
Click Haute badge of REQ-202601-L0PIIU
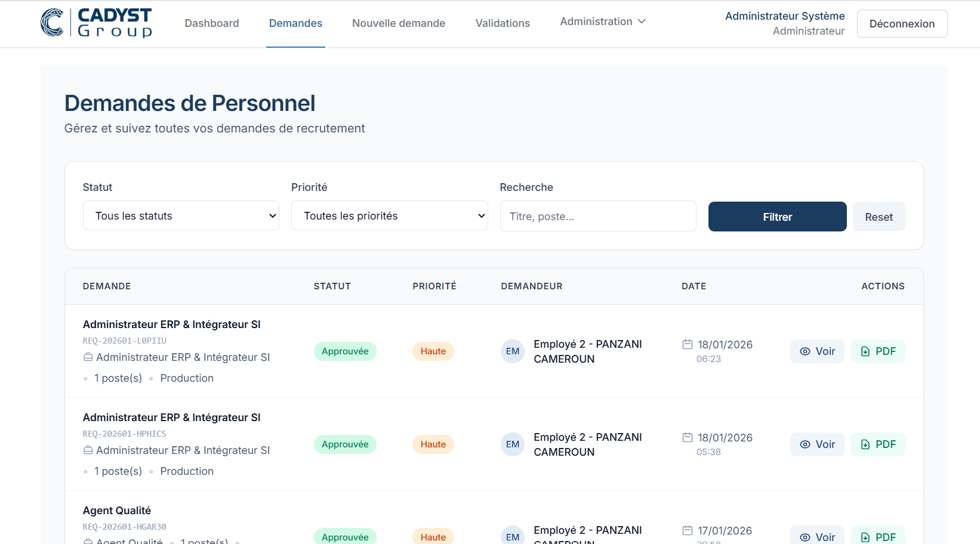[433, 351]
